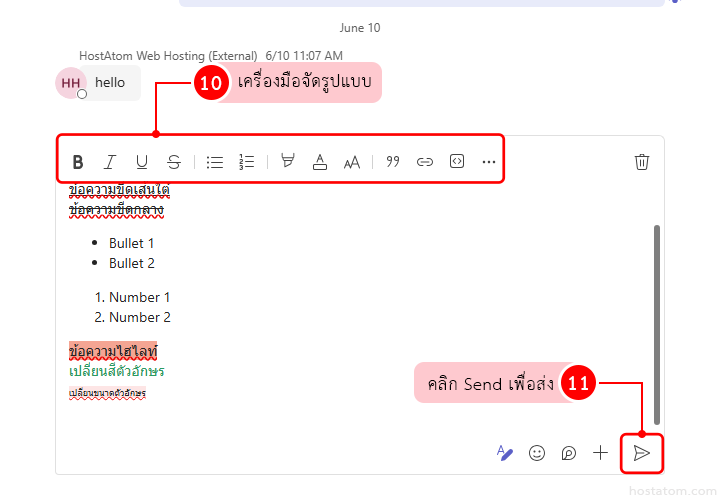Click the compose box vertical scrollbar
720x498 pixels.
click(656, 320)
